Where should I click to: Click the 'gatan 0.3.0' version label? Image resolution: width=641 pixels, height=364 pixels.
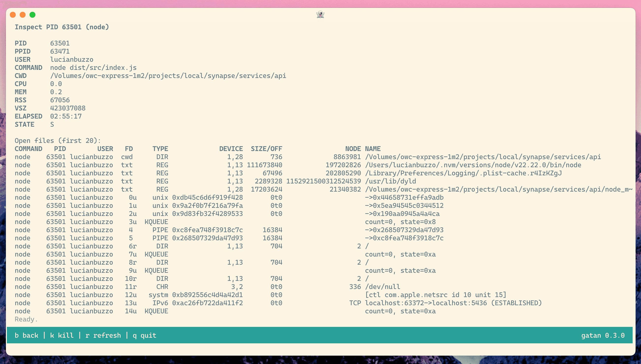click(x=603, y=335)
